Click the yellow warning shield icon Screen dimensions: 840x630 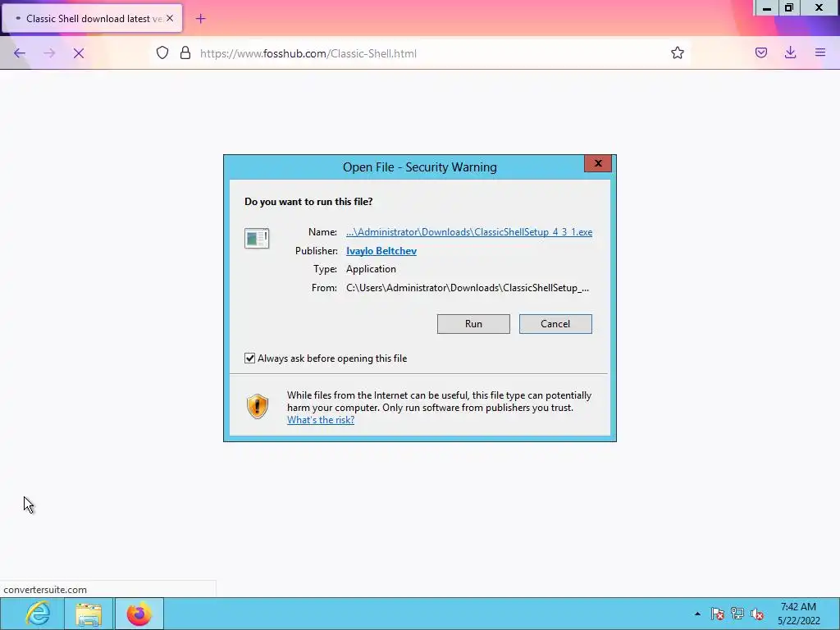pos(257,406)
